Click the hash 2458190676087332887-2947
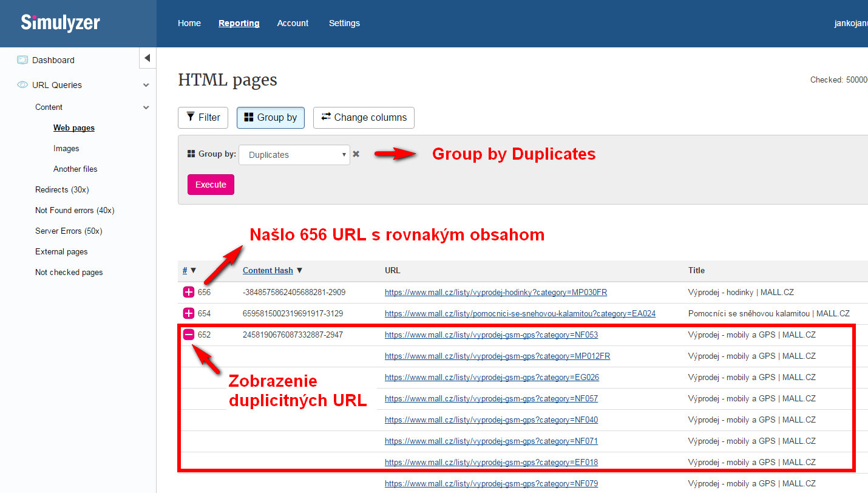This screenshot has height=493, width=868. click(293, 335)
